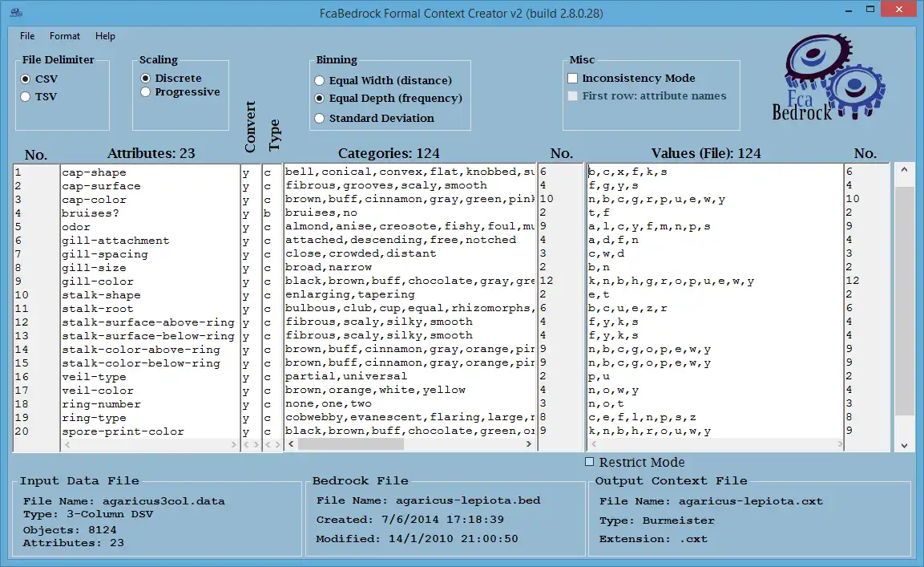The image size is (924, 567).
Task: Select the veil-type attribute
Action: pos(94,376)
